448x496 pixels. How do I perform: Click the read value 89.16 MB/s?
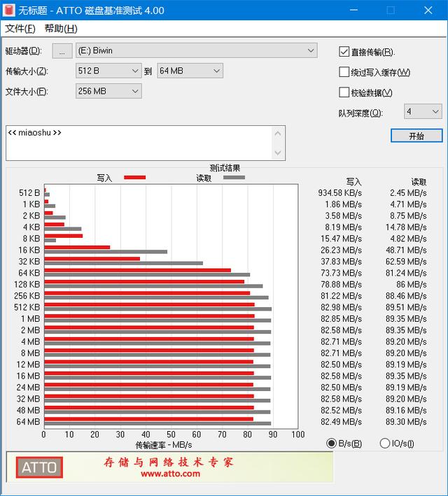coord(406,410)
